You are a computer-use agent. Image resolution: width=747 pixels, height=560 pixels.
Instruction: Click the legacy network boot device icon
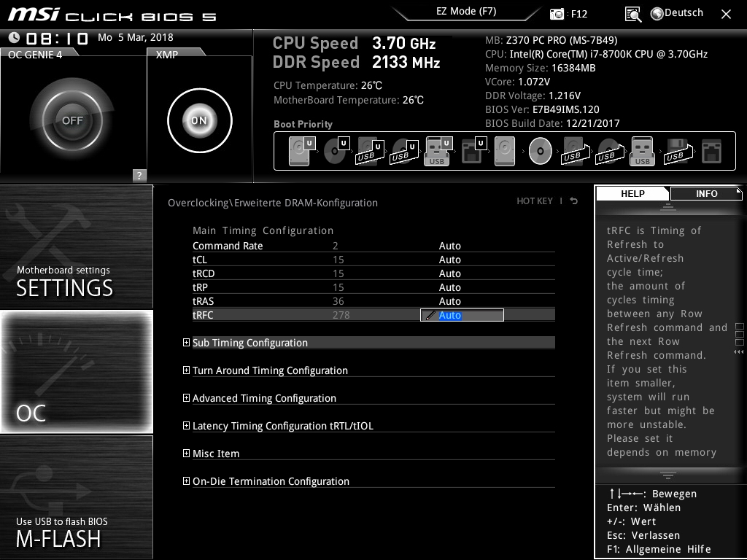tap(712, 152)
